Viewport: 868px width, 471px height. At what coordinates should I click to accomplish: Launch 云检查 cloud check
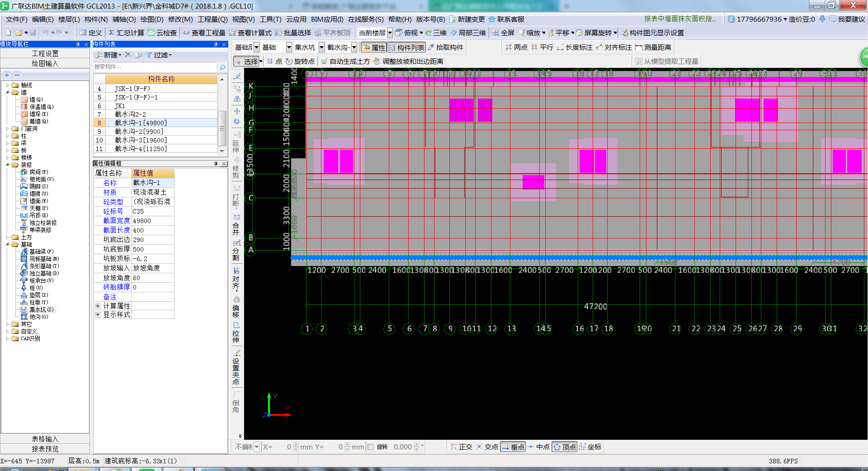click(x=162, y=33)
